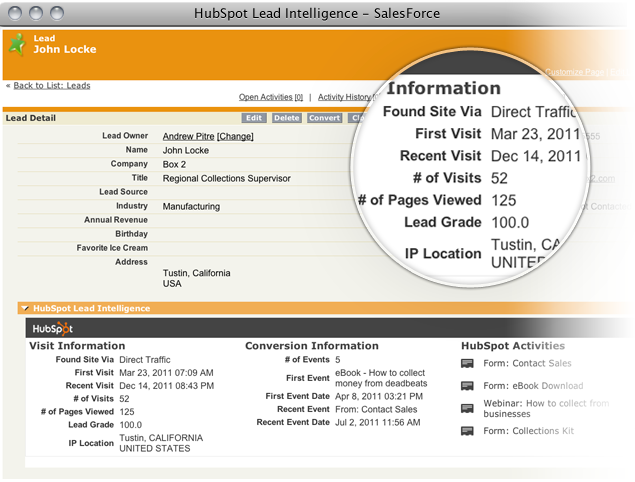Click the icon beside Form: Contact Sales
Image resolution: width=635 pixels, height=482 pixels.
pyautogui.click(x=467, y=363)
